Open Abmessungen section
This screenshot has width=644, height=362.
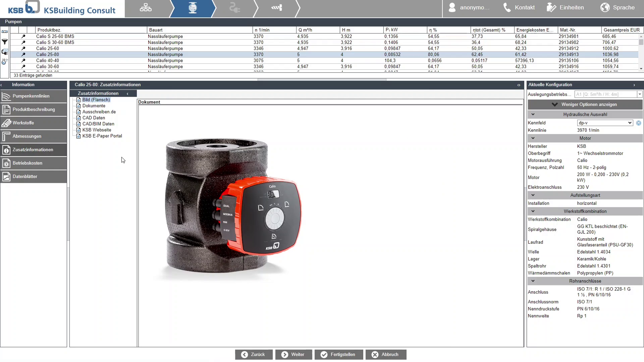click(x=34, y=136)
